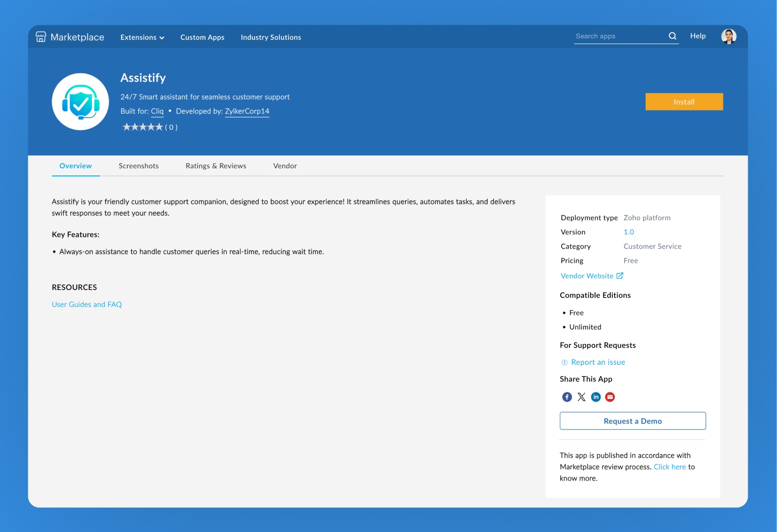Open Custom Apps in the navigation bar
Viewport: 777px width, 532px height.
pyautogui.click(x=202, y=37)
